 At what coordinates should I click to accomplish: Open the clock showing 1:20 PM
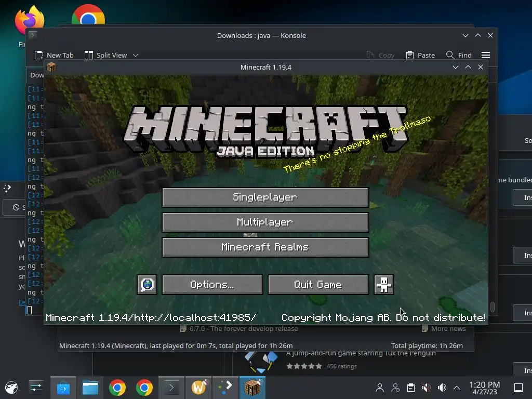point(485,388)
